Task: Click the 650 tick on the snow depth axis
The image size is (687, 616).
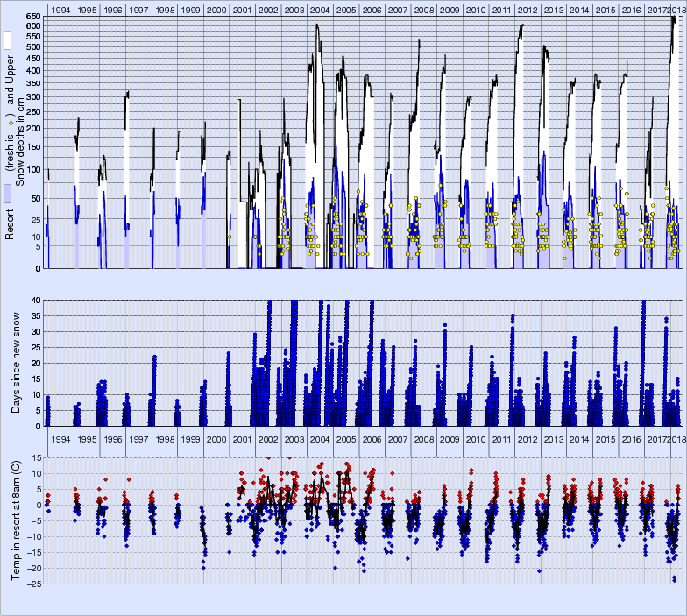Action: point(33,17)
